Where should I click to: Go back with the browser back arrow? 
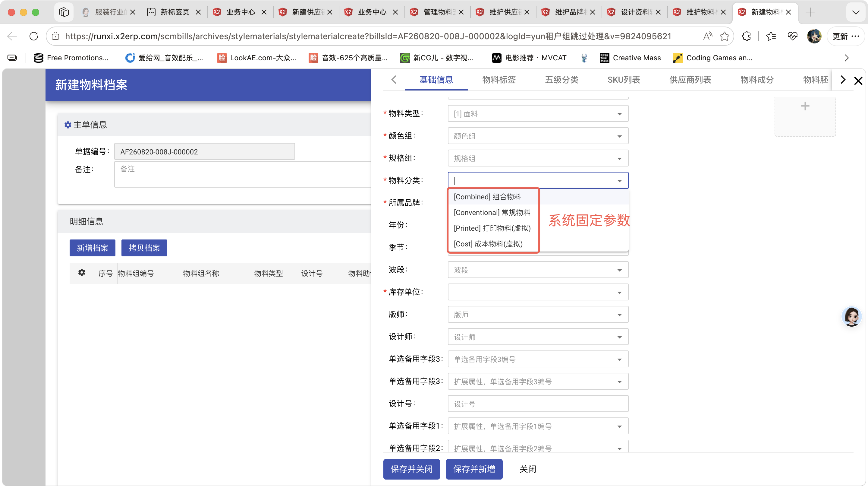click(x=12, y=36)
